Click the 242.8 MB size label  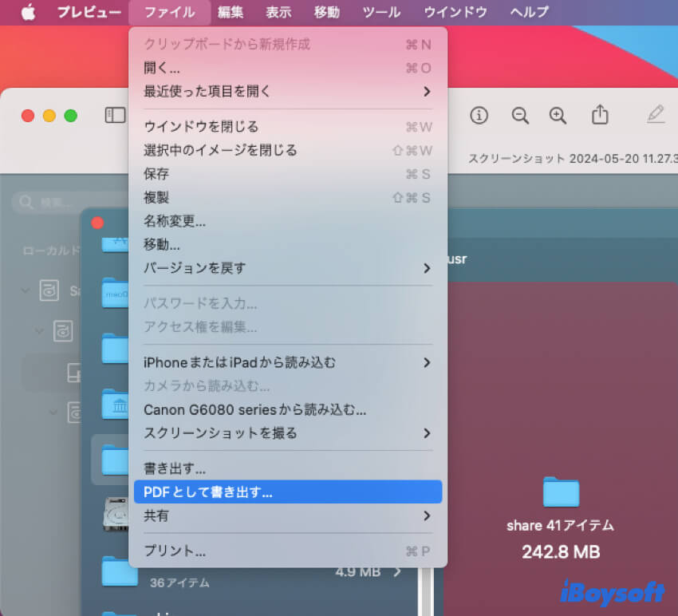561,552
